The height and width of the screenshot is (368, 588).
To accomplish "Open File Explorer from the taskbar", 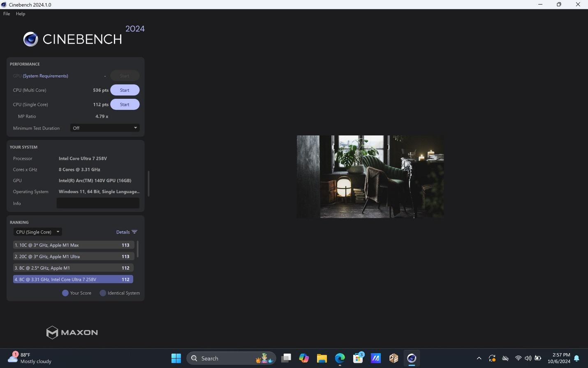I will (322, 359).
